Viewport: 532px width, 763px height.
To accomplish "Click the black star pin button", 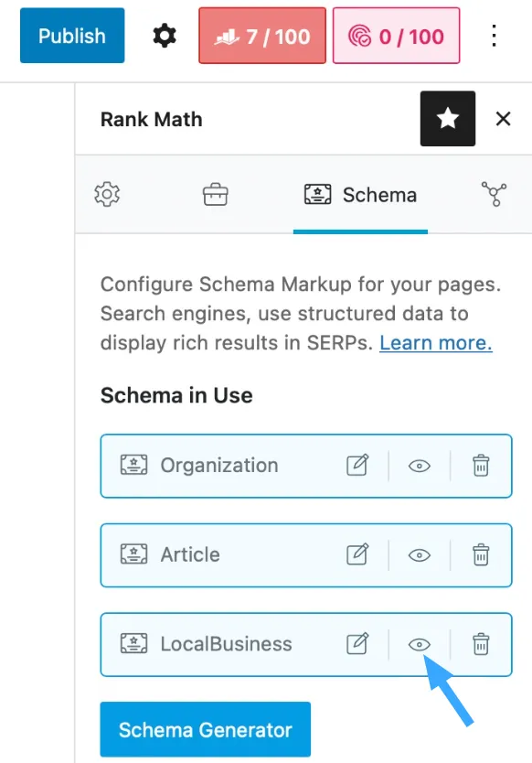I will click(x=447, y=119).
